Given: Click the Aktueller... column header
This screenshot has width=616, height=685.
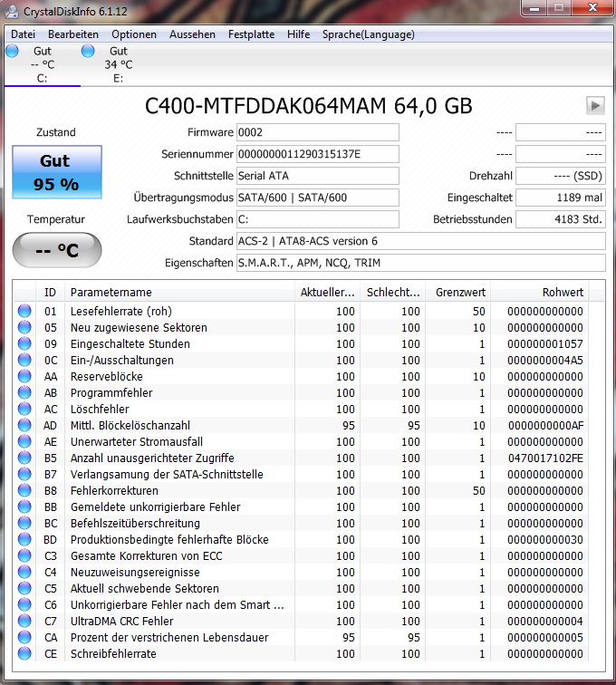Looking at the screenshot, I should [327, 293].
